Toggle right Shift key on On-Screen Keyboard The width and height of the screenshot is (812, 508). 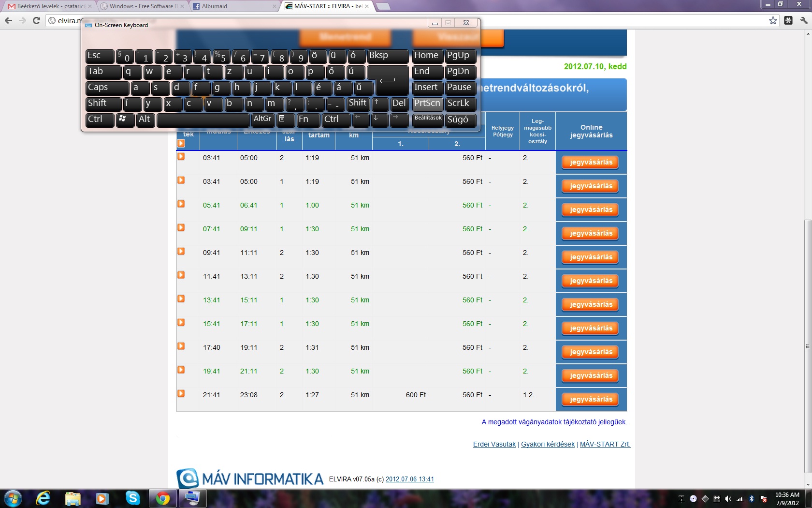pos(358,104)
